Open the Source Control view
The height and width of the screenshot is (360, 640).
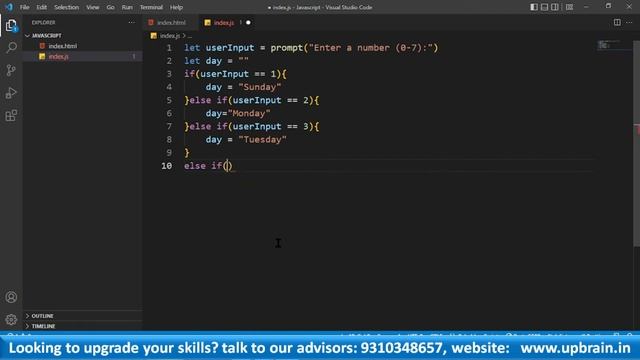point(11,70)
